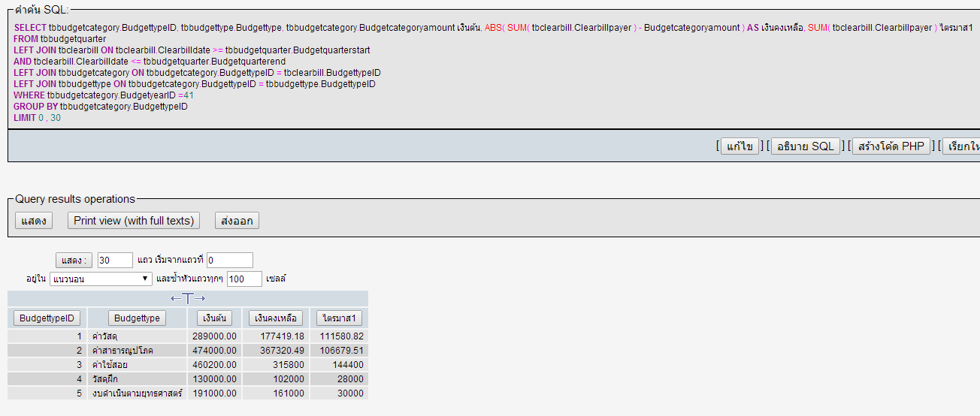Image resolution: width=980 pixels, height=416 pixels.
Task: Click the 106679.51 cell
Action: [339, 351]
